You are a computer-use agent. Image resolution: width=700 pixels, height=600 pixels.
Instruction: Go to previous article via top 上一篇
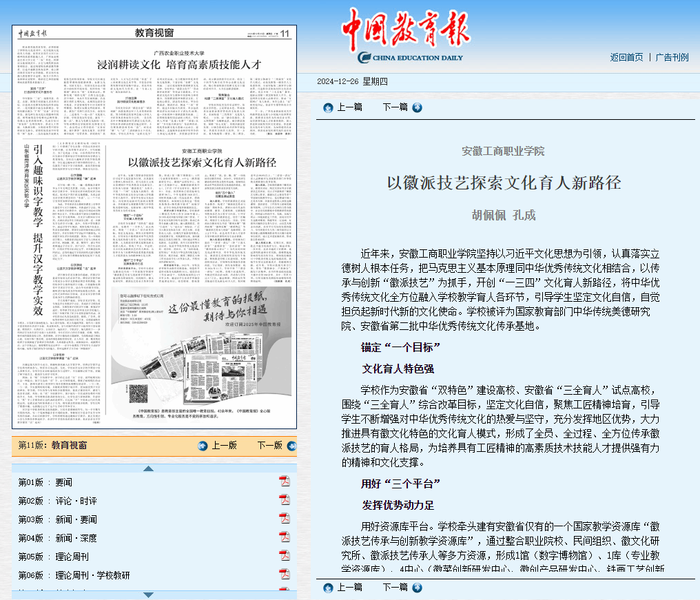click(x=349, y=107)
